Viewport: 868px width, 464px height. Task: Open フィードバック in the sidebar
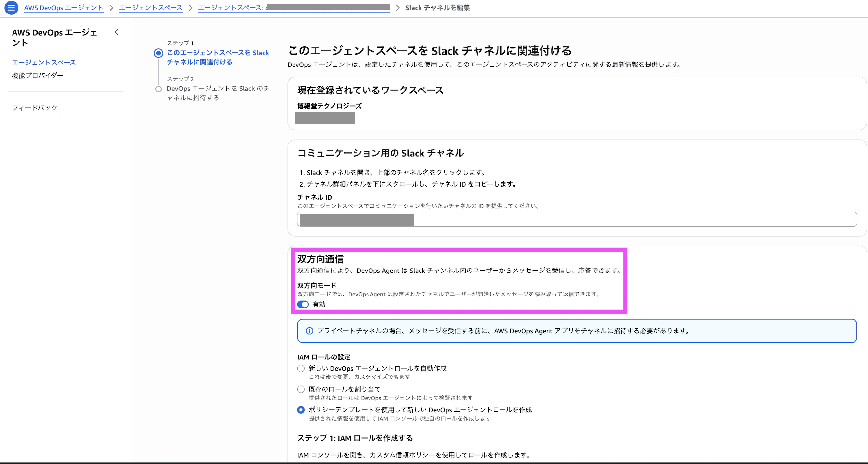(35, 108)
